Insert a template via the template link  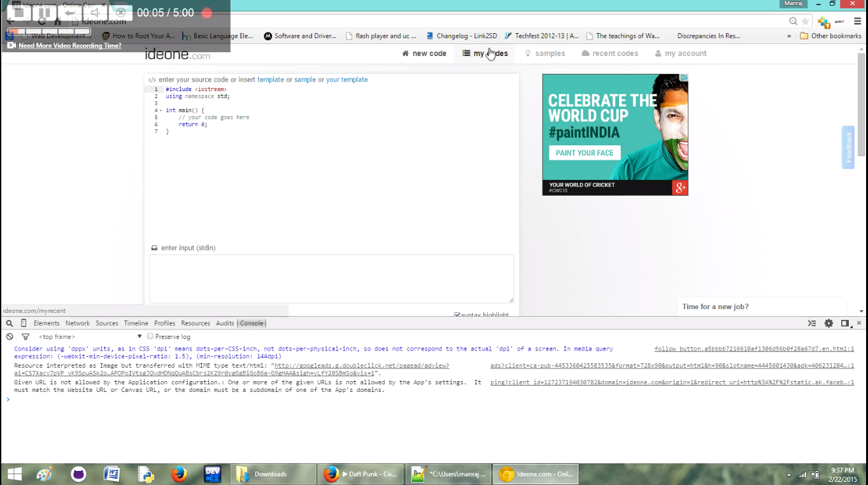click(271, 80)
